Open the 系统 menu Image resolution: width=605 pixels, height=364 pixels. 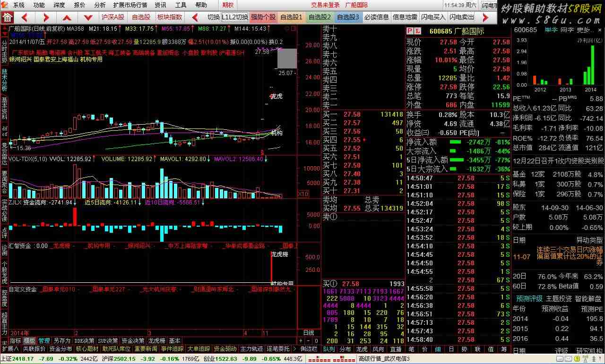tap(18, 5)
